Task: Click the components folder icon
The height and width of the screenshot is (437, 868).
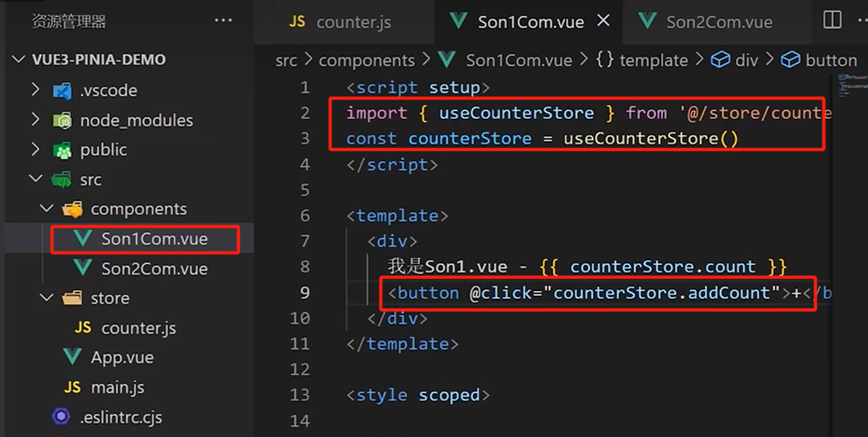Action: [x=72, y=209]
